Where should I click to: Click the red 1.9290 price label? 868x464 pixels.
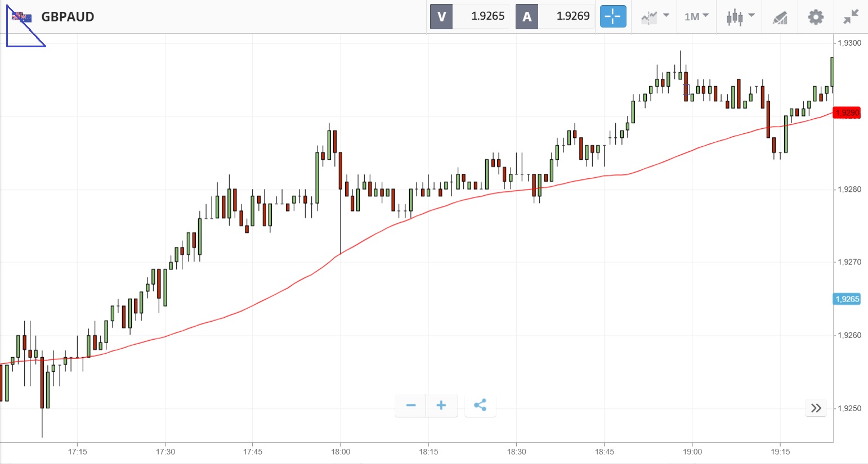tap(847, 112)
